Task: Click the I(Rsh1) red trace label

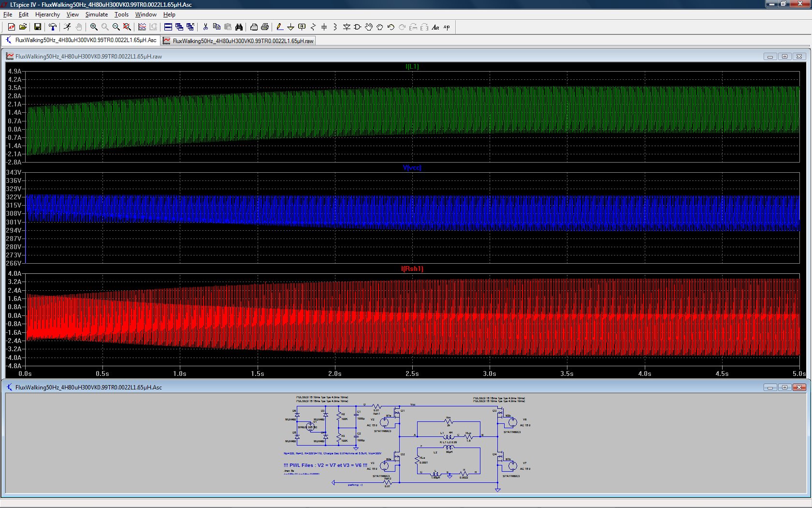Action: (x=412, y=269)
